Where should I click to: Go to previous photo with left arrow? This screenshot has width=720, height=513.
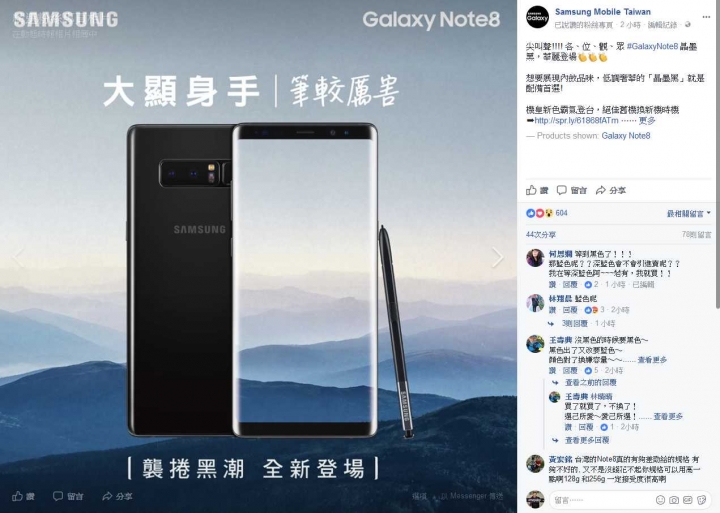tap(18, 257)
